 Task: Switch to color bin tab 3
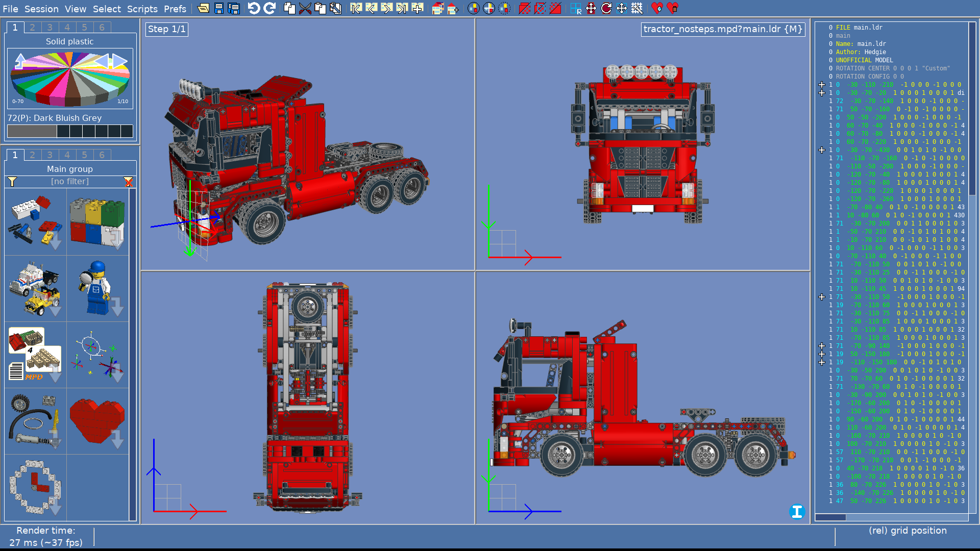(x=50, y=28)
